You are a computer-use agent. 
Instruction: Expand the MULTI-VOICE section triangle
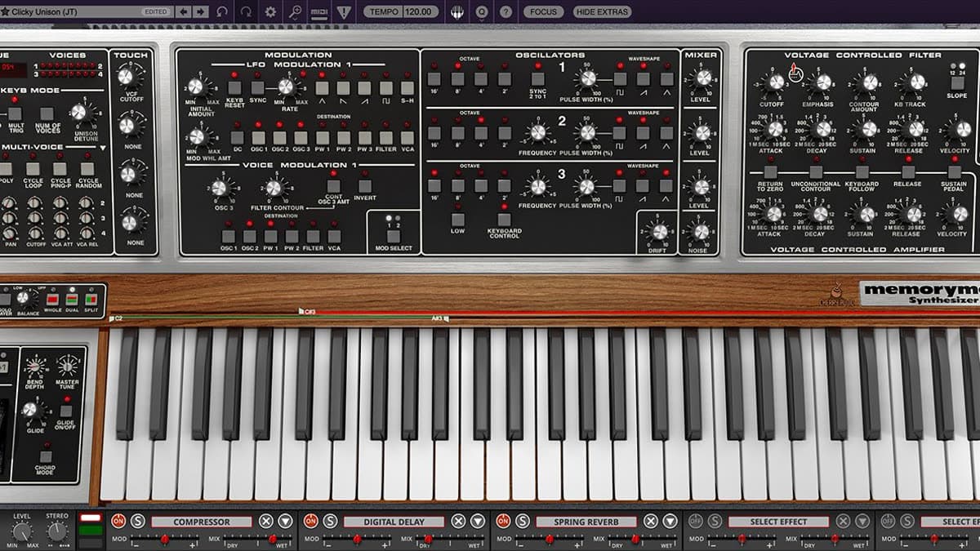click(x=102, y=148)
